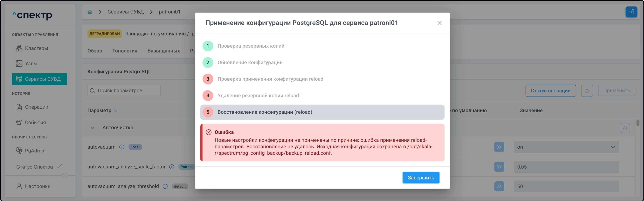The height and width of the screenshot is (201, 644).
Task: Click the reset icon next to Применить
Action: (587, 91)
